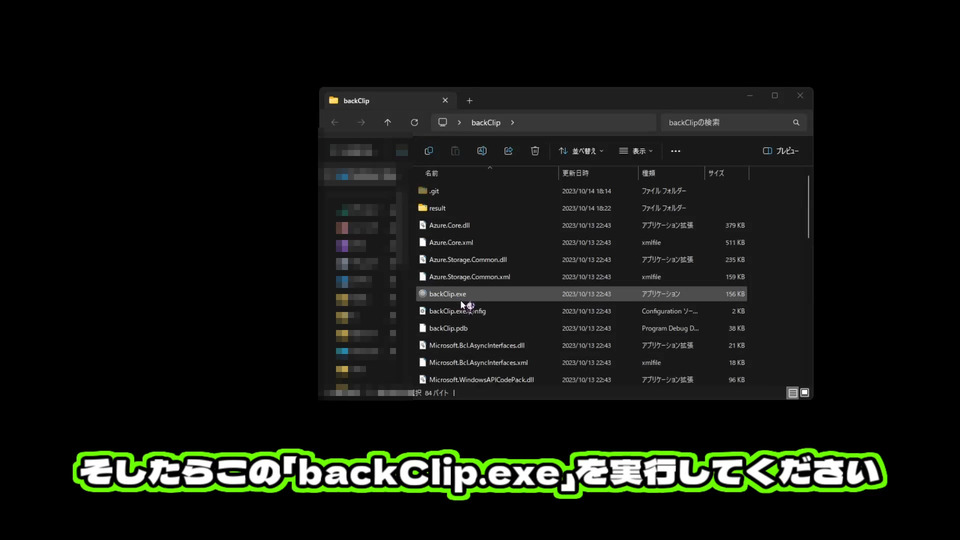The height and width of the screenshot is (540, 960).
Task: Click the 156 KB size of backClip.exe
Action: point(735,294)
